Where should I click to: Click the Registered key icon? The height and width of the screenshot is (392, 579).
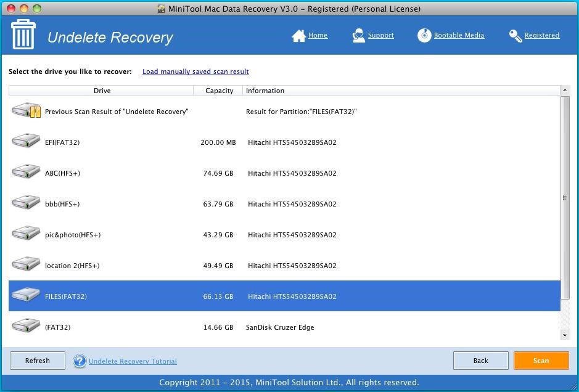point(515,36)
